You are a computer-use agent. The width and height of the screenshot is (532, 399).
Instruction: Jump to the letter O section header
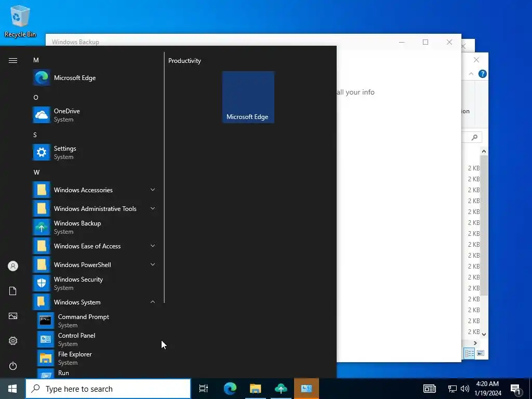[x=36, y=97]
